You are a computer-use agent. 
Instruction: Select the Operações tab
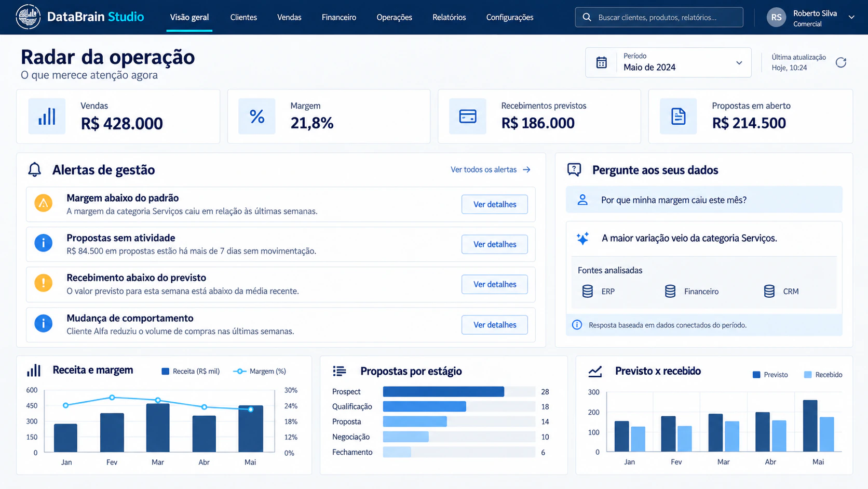click(395, 17)
